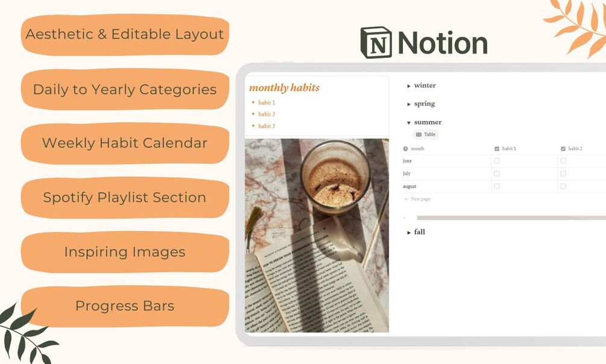Screen dimensions: 606x364
Task: Click the summer toggle label
Action: 428,122
